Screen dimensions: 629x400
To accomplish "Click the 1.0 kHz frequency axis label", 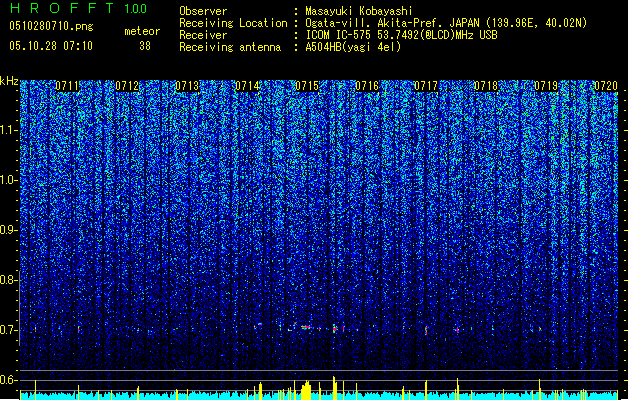I will [x=9, y=180].
